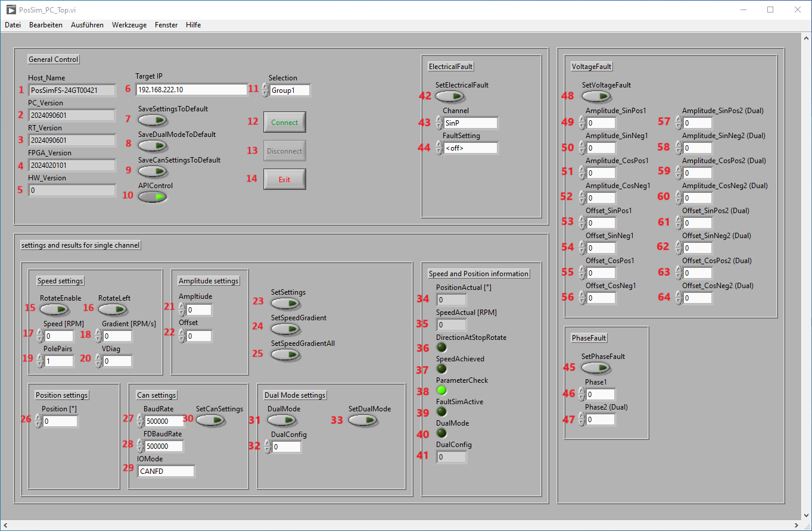Click the Phase2 (Dual) value field
812x531 pixels.
[601, 420]
